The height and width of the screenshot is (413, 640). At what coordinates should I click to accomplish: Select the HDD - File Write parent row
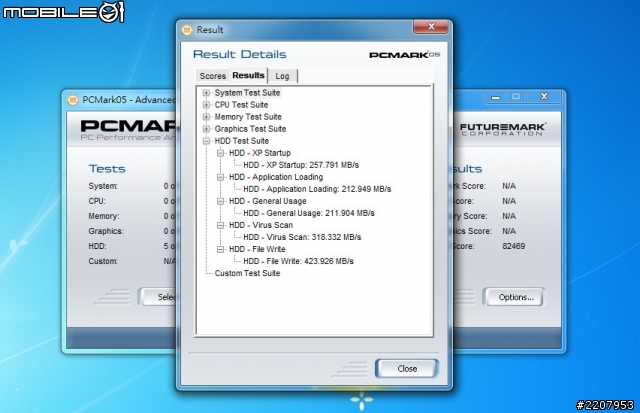(257, 249)
